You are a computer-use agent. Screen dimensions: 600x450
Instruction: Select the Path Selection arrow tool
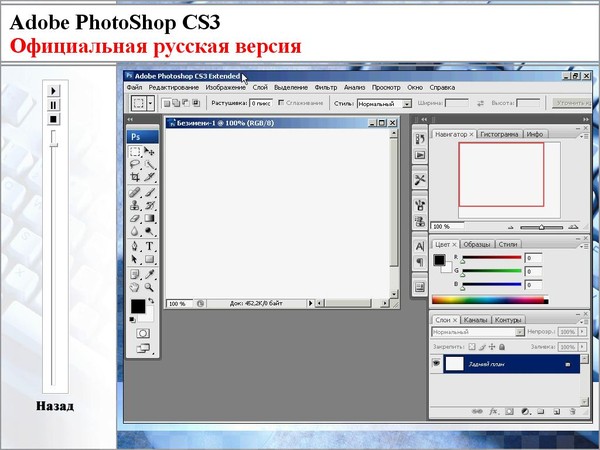tap(135, 259)
